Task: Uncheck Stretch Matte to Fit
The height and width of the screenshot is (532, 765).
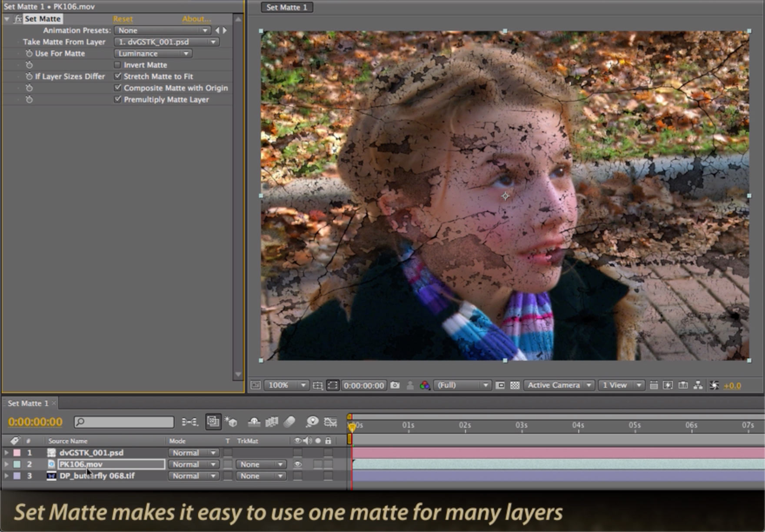Action: [x=118, y=76]
